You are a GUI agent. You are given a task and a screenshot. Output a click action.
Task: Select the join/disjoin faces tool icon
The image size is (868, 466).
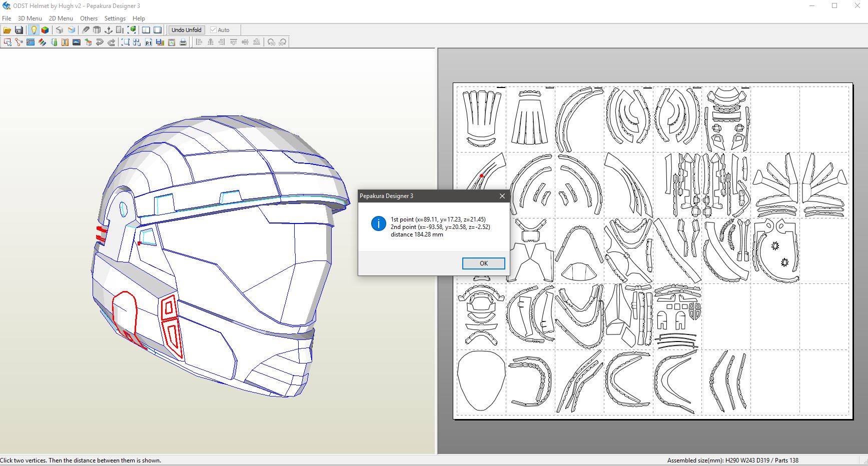click(19, 42)
